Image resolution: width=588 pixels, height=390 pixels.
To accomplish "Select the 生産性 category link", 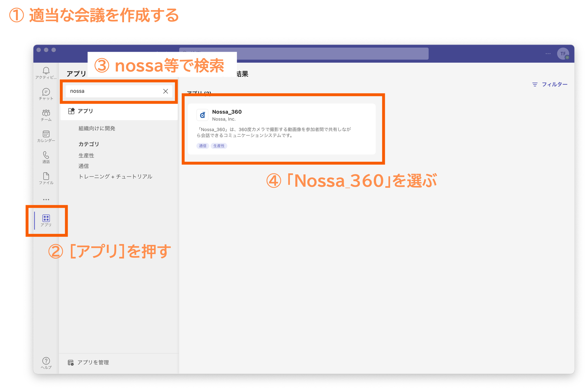I will point(86,155).
